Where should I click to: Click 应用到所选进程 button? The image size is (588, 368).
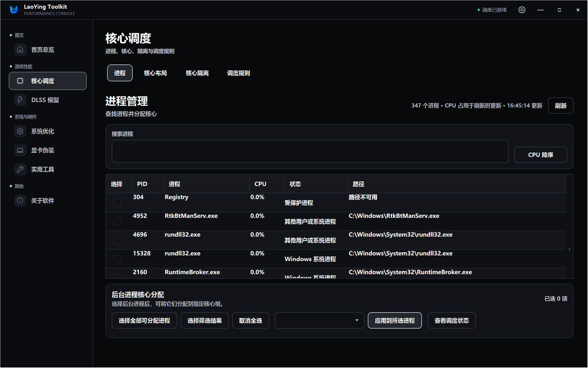395,320
